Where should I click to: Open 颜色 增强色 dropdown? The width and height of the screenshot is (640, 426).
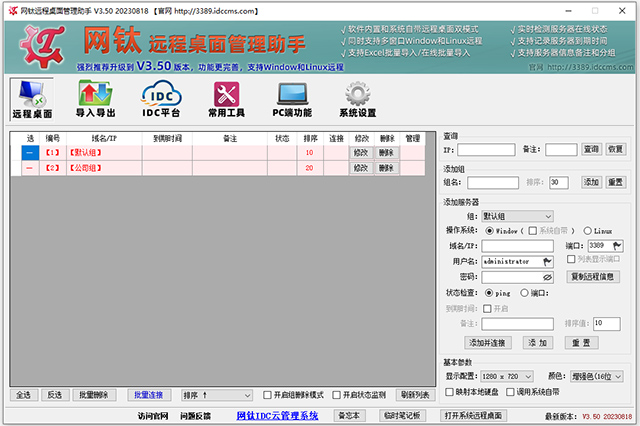pos(596,376)
